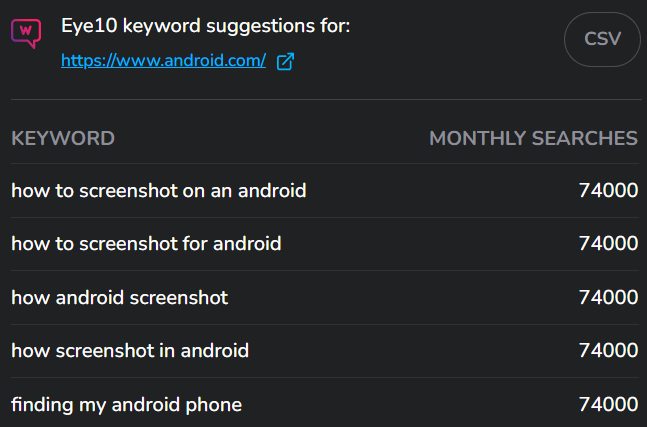Select keyword 'how screenshot in android'

pos(130,351)
